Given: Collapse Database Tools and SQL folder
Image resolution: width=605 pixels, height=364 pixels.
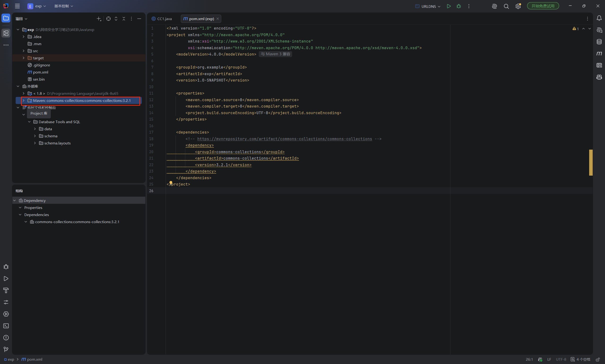Looking at the screenshot, I should click(29, 122).
